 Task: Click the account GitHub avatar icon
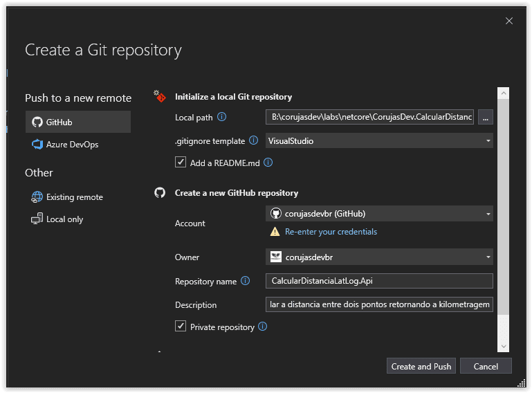[x=275, y=214]
